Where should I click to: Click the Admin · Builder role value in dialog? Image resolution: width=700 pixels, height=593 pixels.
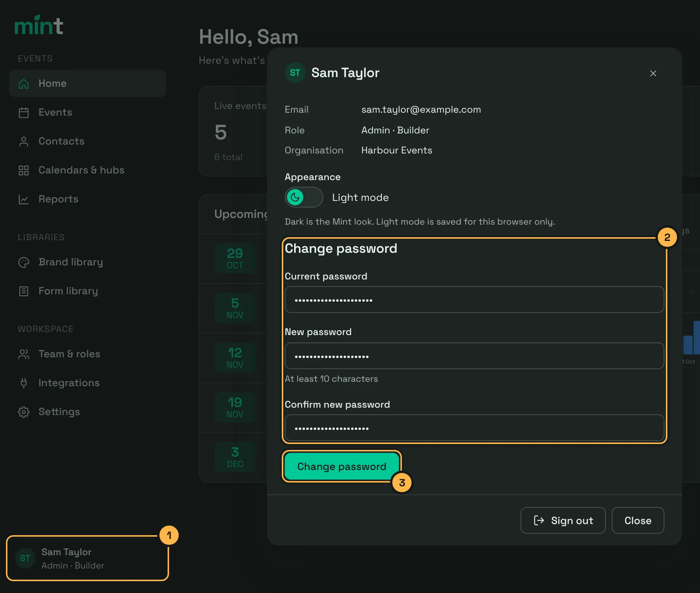[395, 130]
